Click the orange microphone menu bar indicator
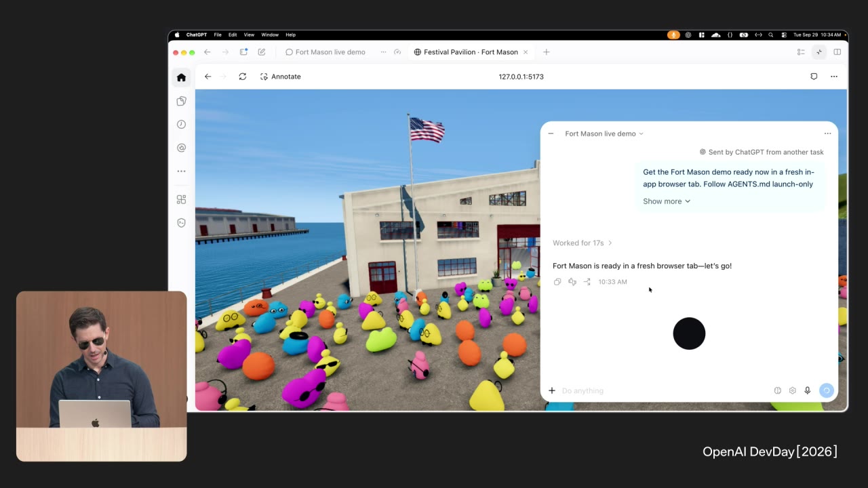 673,35
